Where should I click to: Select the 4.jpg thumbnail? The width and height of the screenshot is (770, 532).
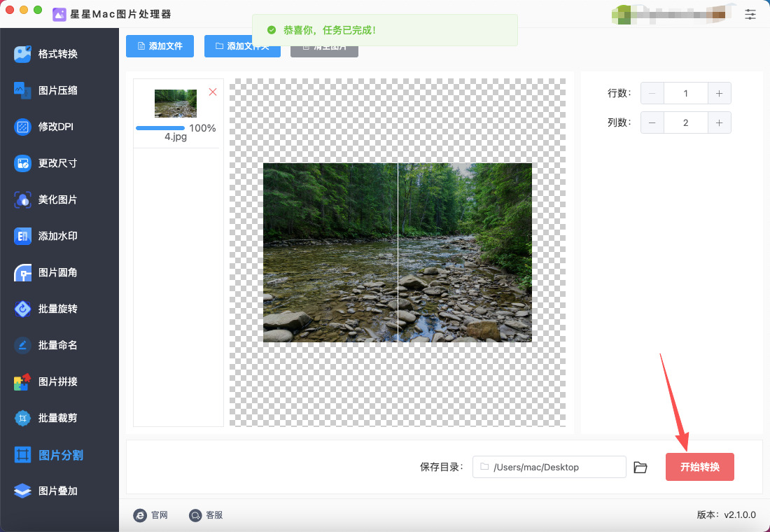pos(175,103)
